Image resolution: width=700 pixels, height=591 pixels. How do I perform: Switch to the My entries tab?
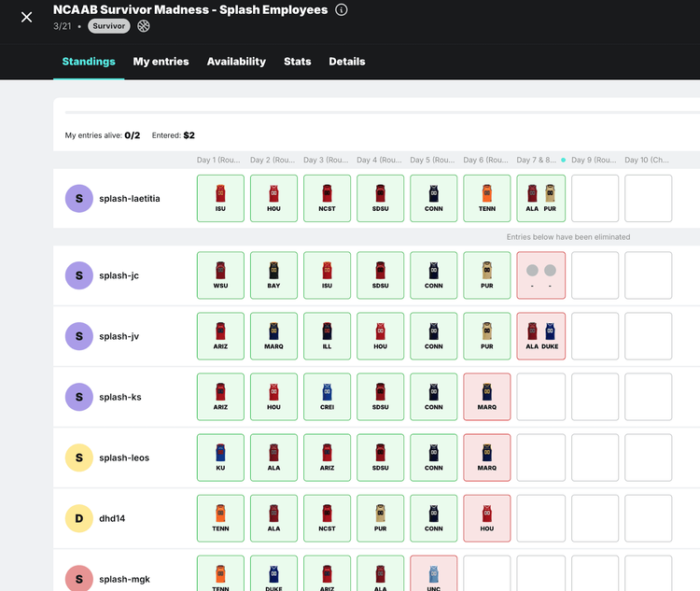click(x=161, y=62)
